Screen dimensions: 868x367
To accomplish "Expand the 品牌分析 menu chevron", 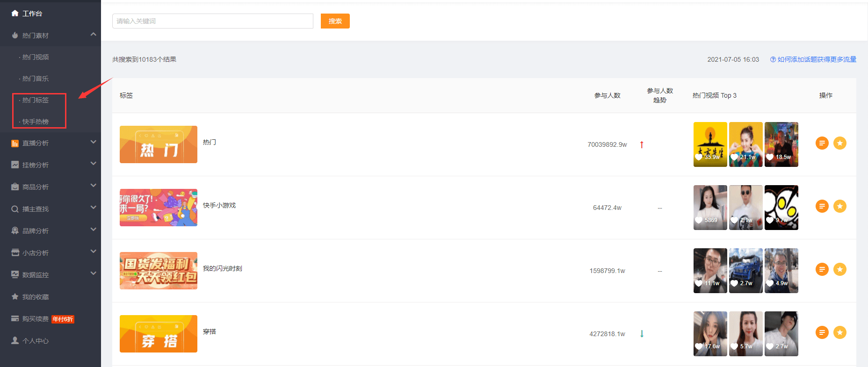I will 94,230.
